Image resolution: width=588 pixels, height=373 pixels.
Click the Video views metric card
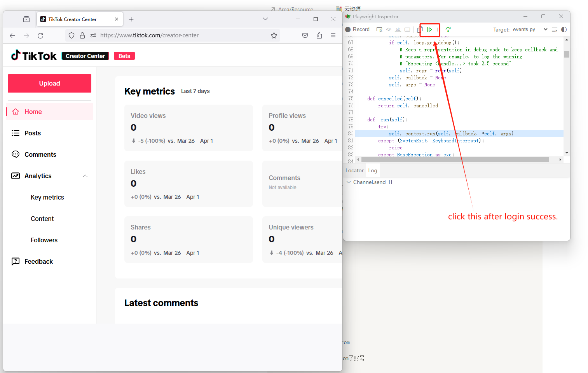188,128
